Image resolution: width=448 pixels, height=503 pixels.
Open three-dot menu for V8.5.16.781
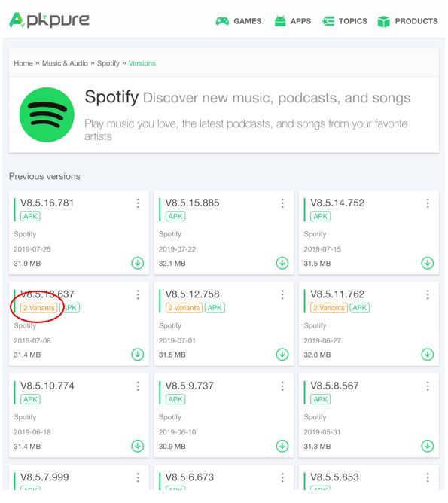tap(138, 203)
